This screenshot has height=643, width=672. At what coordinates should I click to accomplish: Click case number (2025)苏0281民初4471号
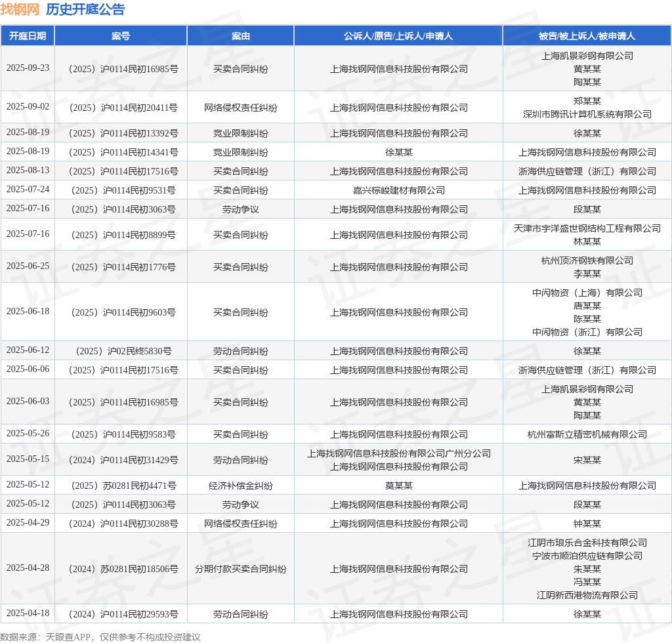pos(123,486)
